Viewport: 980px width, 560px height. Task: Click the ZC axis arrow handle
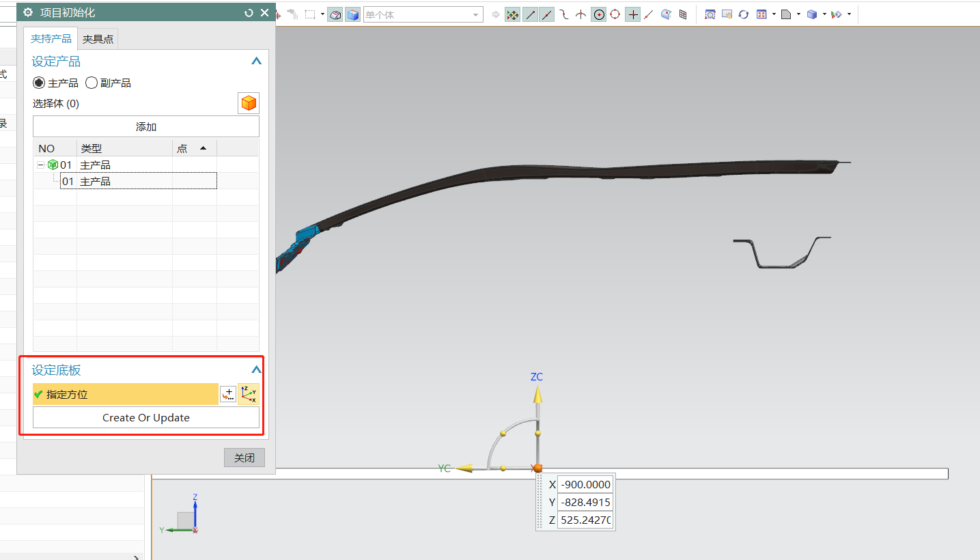point(537,394)
